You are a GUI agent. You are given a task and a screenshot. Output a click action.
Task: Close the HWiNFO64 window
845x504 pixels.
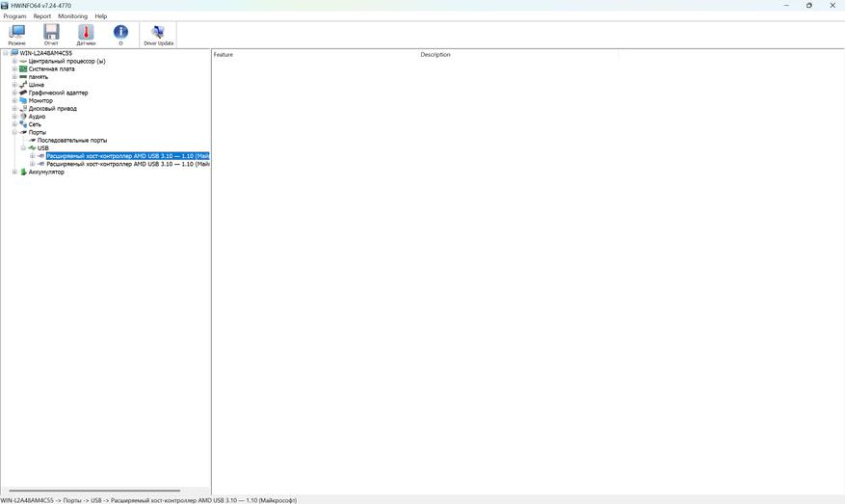click(x=832, y=6)
